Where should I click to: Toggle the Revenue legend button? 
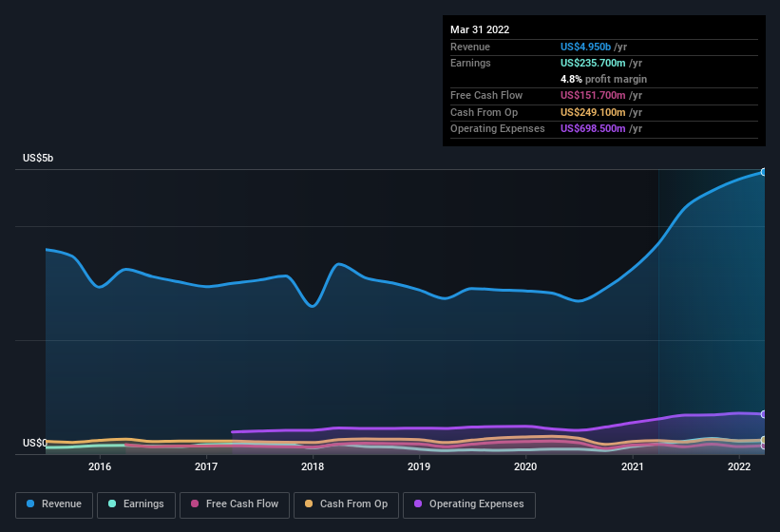tap(54, 504)
